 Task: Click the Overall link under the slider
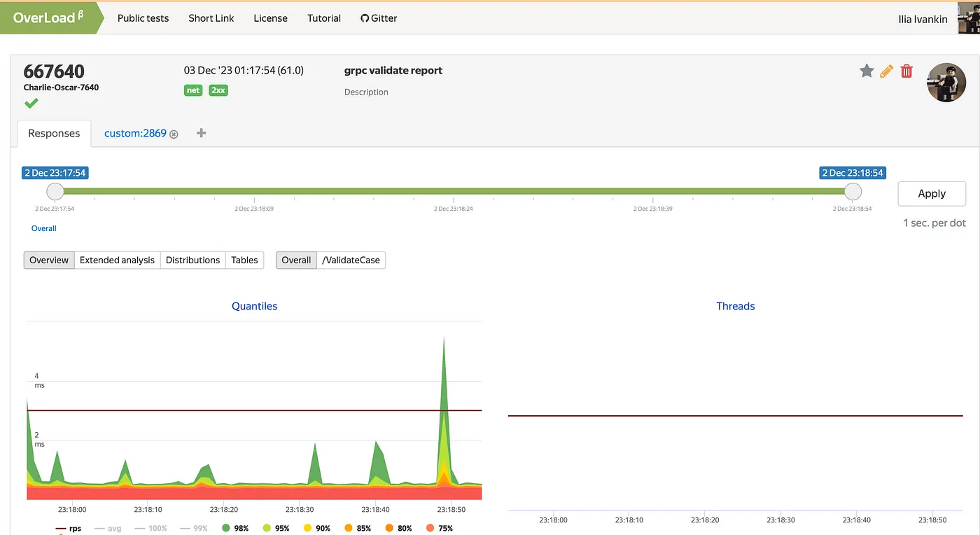(43, 228)
